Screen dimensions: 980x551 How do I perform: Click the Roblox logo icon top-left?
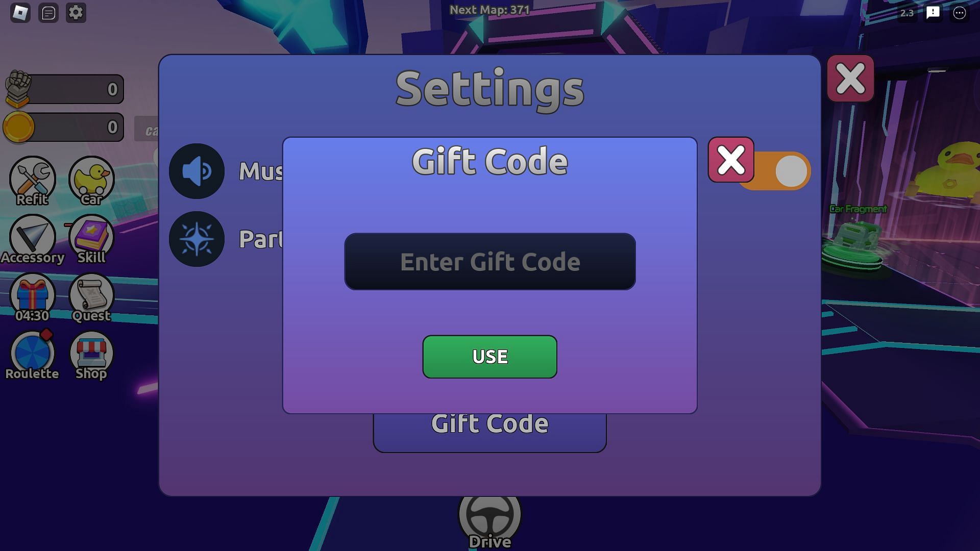(x=21, y=12)
